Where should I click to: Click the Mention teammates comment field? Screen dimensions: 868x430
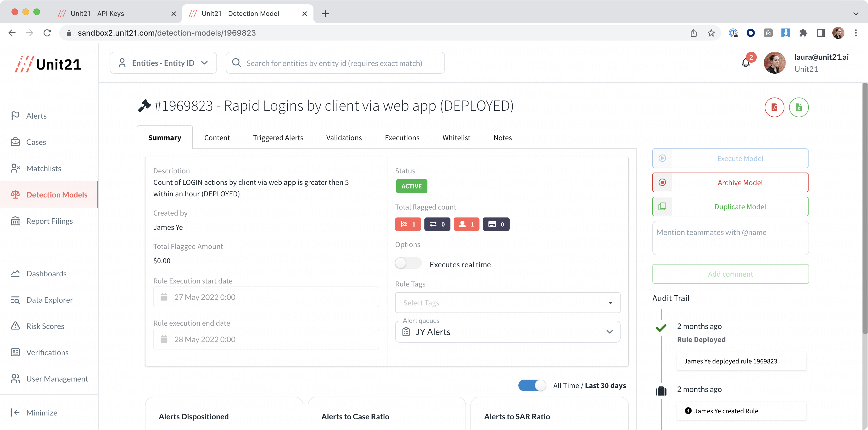(x=730, y=238)
